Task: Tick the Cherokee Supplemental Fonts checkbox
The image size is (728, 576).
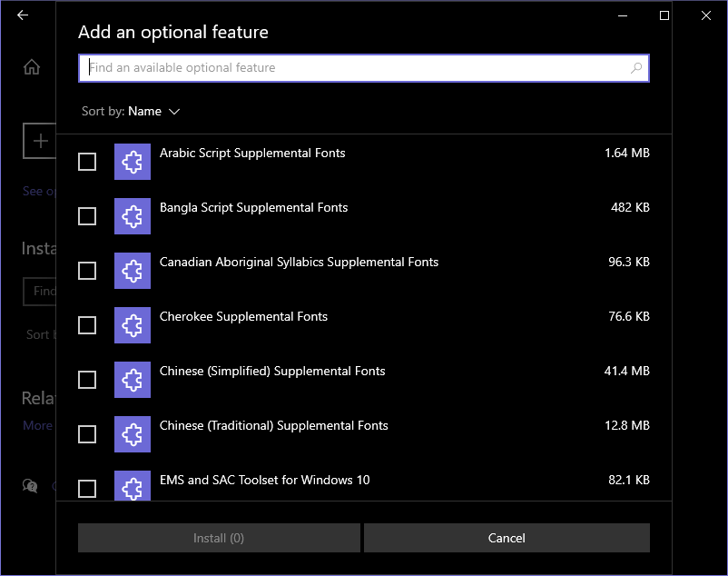Action: click(87, 325)
